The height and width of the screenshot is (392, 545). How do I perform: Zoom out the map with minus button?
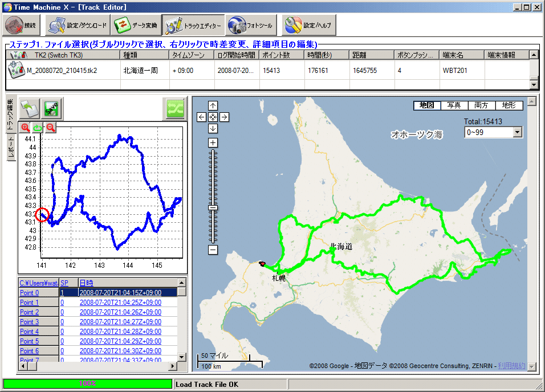(213, 250)
